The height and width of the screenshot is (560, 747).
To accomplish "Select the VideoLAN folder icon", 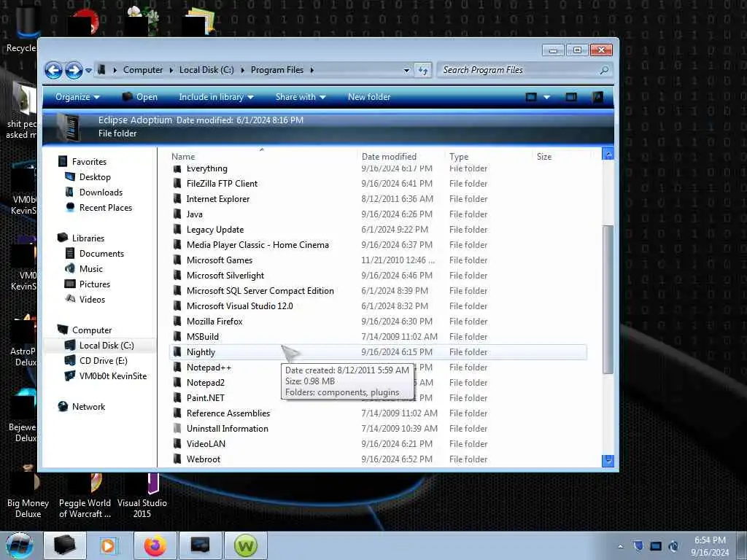I will pos(177,444).
